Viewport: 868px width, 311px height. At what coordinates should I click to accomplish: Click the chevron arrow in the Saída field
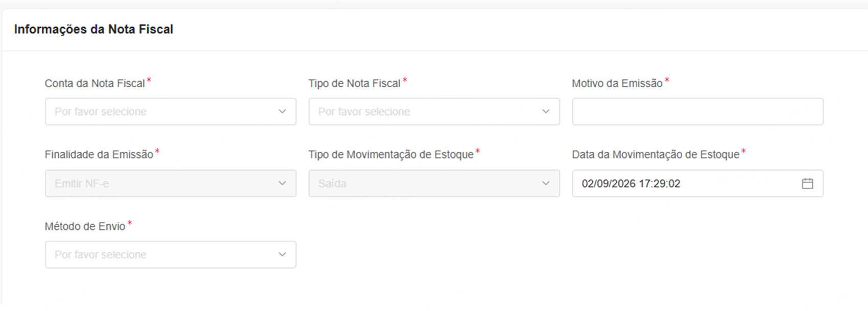point(546,184)
